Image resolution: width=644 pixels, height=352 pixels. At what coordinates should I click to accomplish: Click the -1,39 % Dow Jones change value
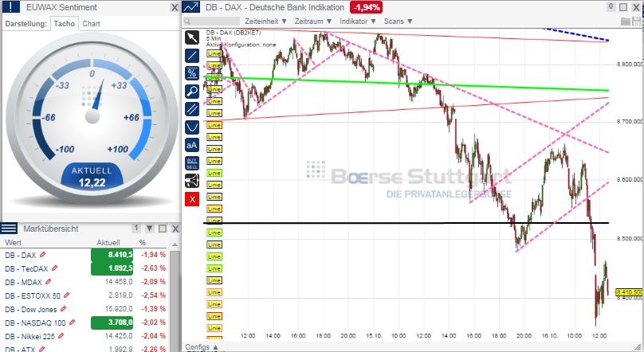pos(154,309)
